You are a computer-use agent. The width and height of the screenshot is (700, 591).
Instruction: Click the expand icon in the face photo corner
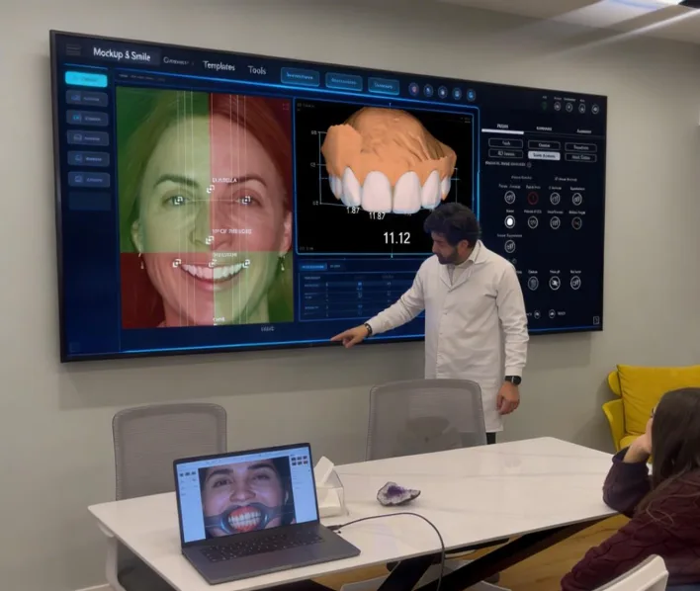[x=286, y=106]
